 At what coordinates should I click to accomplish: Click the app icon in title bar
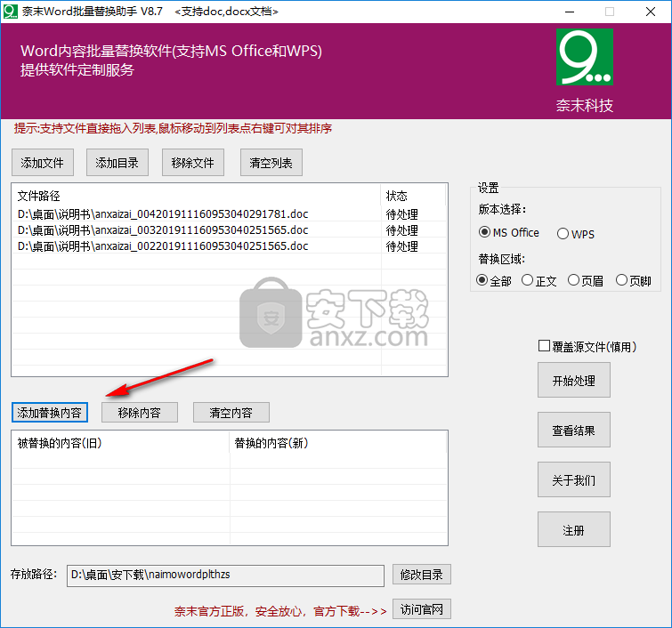[12, 12]
